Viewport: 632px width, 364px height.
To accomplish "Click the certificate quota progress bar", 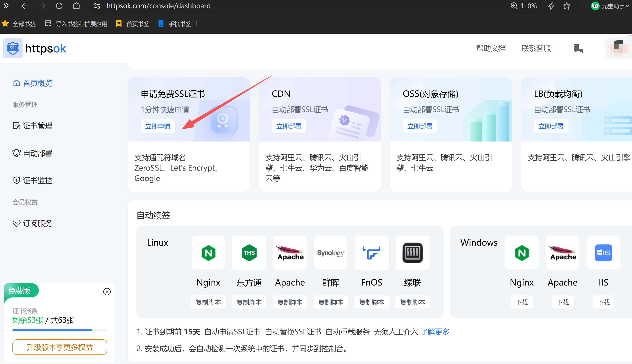I will point(60,330).
